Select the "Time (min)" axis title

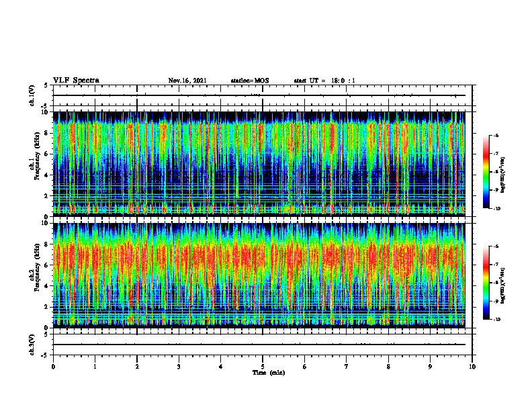tap(269, 373)
